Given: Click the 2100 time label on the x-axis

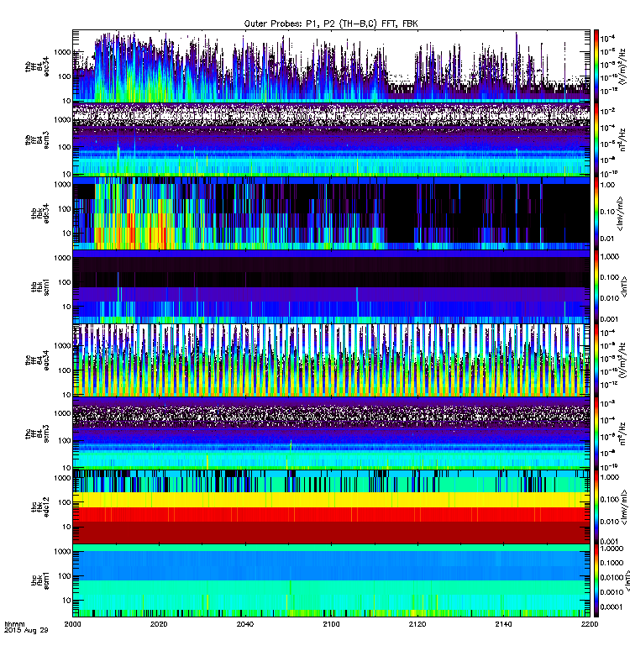Looking at the screenshot, I should coord(331,624).
